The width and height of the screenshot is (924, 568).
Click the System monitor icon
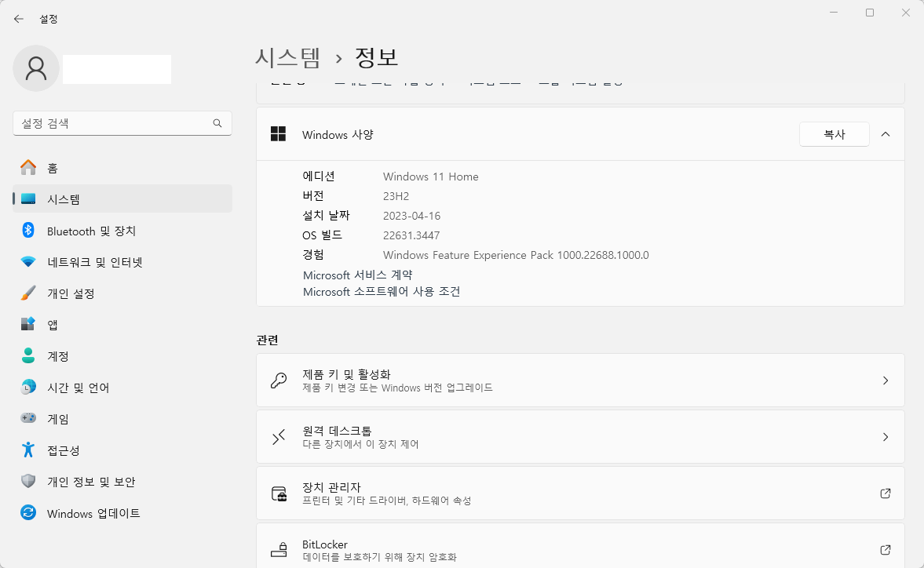point(28,199)
